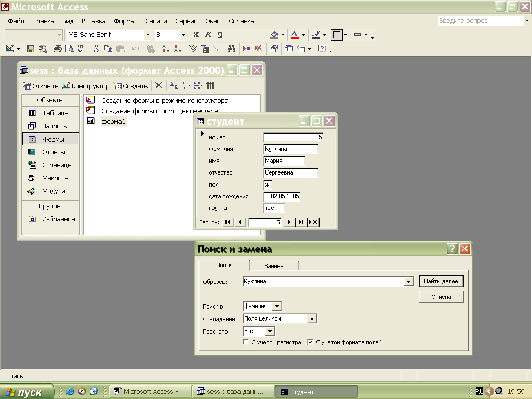Switch to the Замена tab
532x399 pixels.
[274, 266]
